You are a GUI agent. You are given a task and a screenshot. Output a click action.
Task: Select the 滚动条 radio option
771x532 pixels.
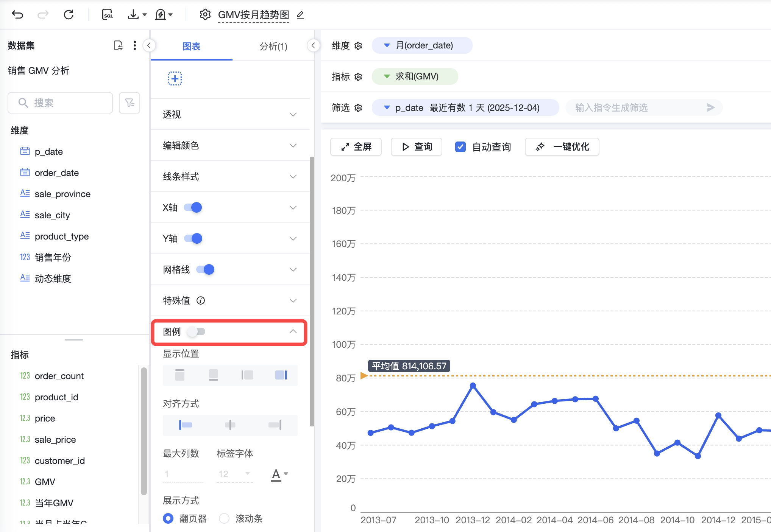(x=225, y=518)
